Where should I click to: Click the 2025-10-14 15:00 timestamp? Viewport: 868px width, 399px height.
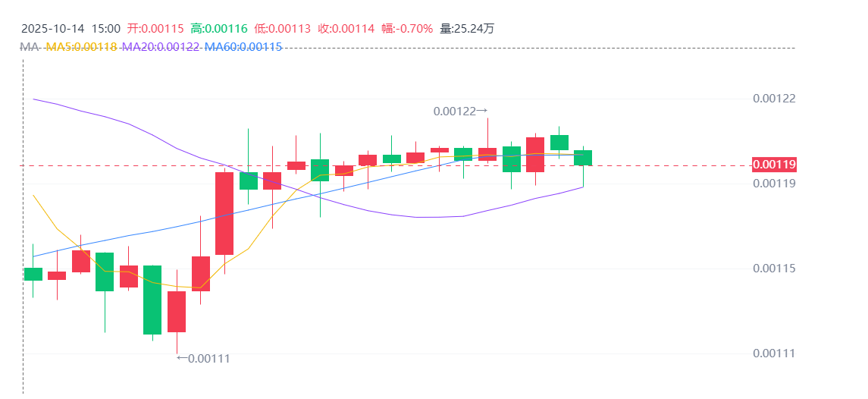71,29
